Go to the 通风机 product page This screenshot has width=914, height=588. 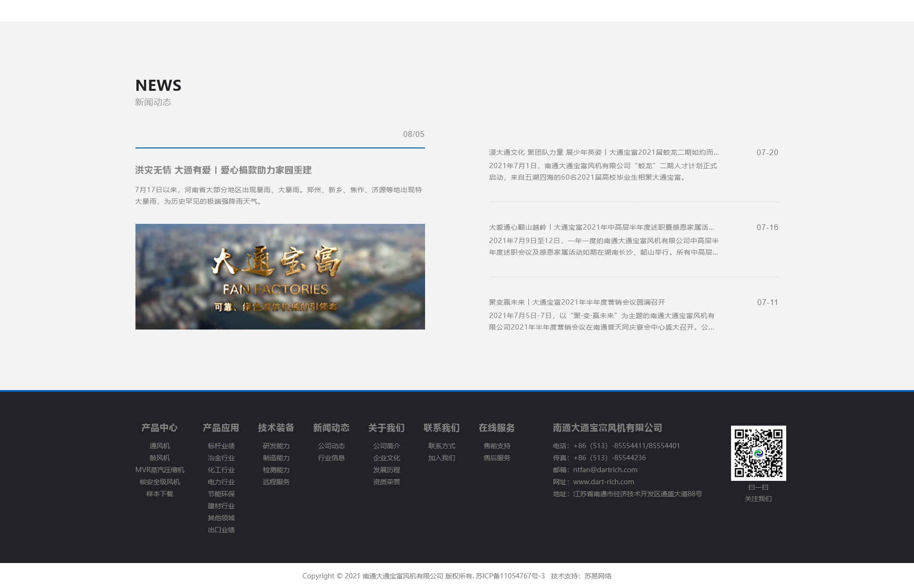pos(159,446)
